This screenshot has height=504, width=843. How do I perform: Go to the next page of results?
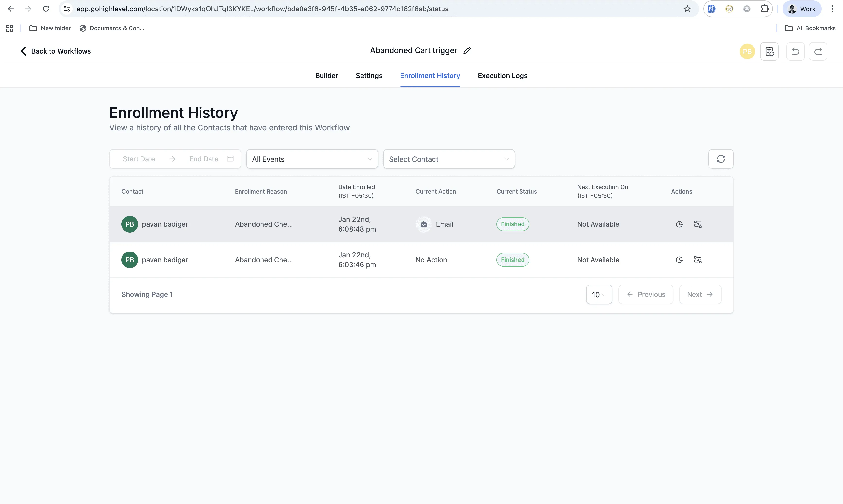pos(700,294)
